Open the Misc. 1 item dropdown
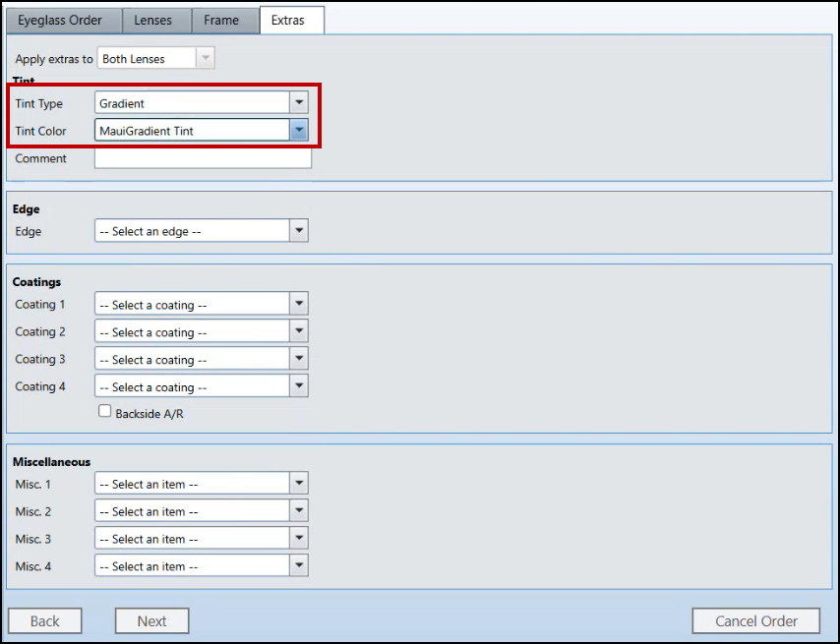Viewport: 840px width, 644px height. click(x=299, y=484)
